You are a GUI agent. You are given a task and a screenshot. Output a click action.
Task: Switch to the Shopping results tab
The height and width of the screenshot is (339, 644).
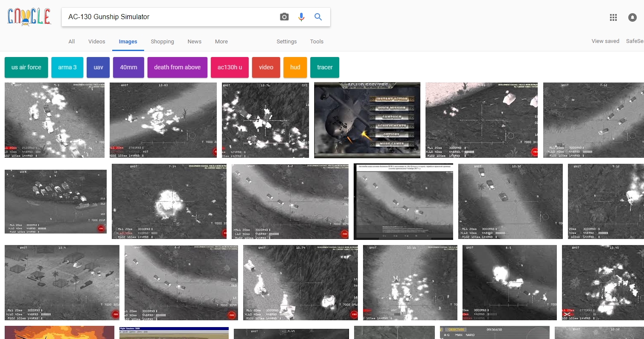click(162, 42)
